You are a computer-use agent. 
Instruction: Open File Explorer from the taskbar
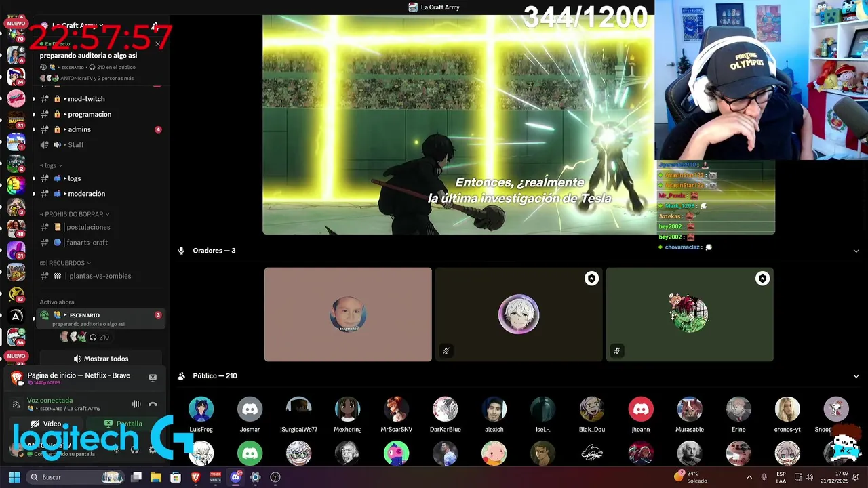155,477
